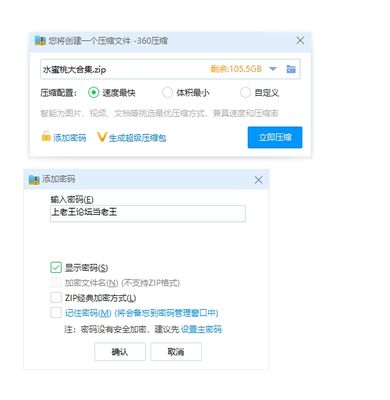Click the 输入密码(E) password field

[x=148, y=213]
